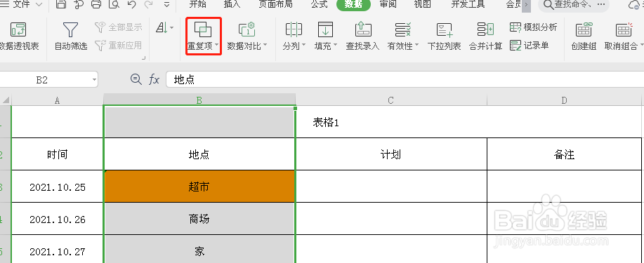Click the 模拟分析 what-if analysis option
The image size is (644, 263).
(534, 27)
